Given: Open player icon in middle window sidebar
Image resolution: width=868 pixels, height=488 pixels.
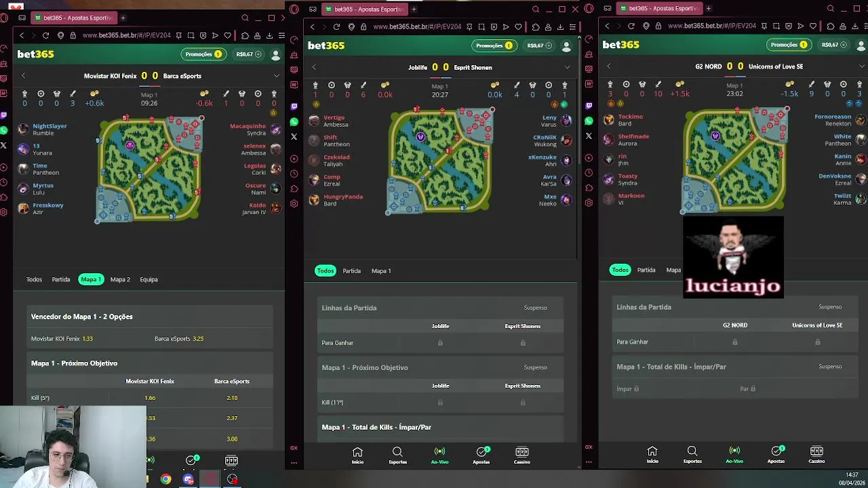Looking at the screenshot, I should point(294,159).
